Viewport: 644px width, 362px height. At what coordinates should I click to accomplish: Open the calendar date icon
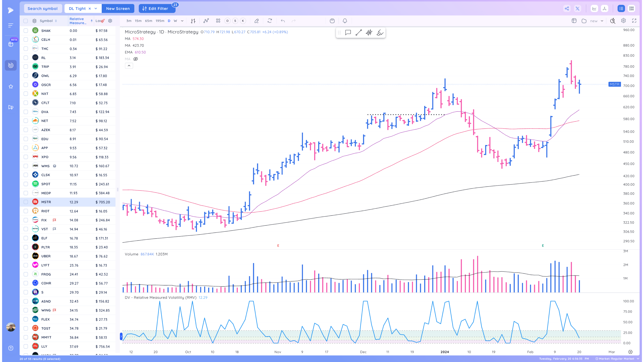click(x=332, y=21)
